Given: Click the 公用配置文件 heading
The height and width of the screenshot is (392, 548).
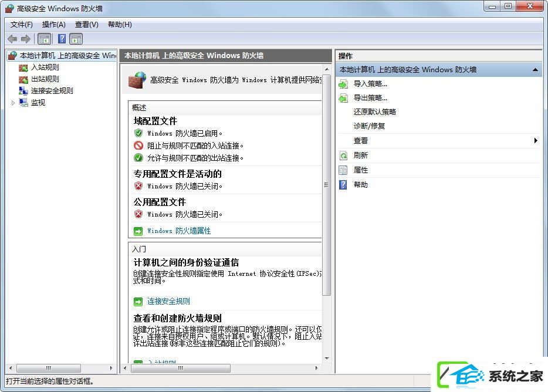Looking at the screenshot, I should 160,202.
